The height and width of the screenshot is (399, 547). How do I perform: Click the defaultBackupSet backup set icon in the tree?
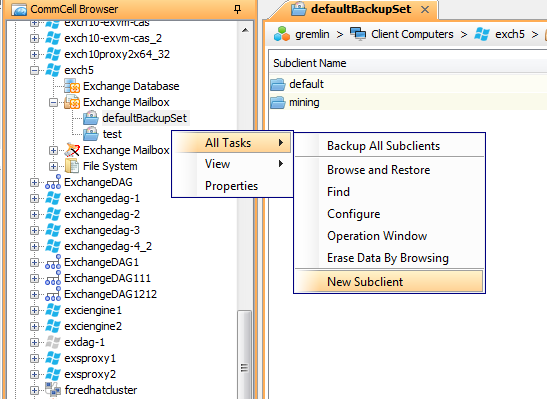point(91,118)
